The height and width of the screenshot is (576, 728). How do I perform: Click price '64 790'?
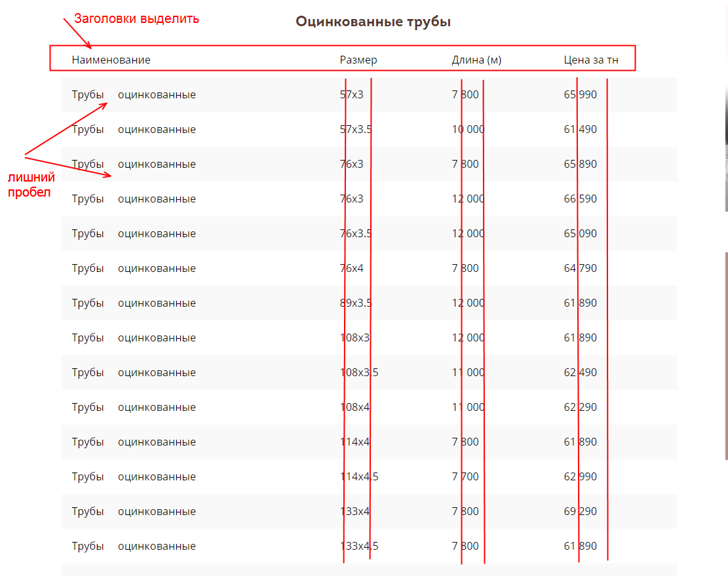point(581,268)
